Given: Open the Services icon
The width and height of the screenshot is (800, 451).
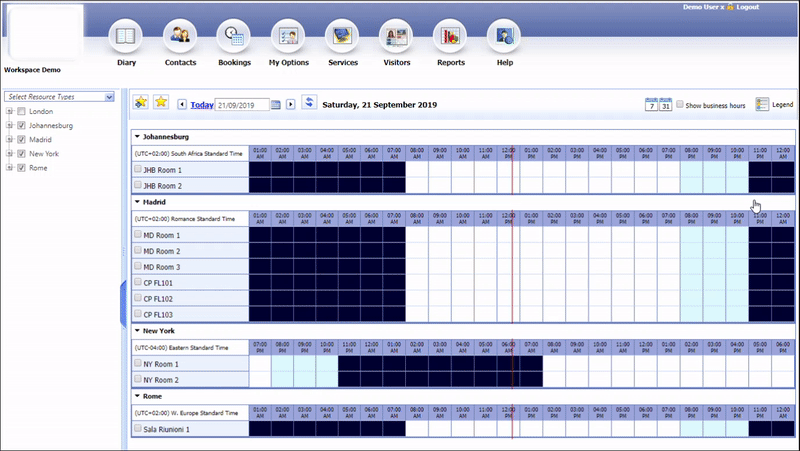Looking at the screenshot, I should click(342, 36).
